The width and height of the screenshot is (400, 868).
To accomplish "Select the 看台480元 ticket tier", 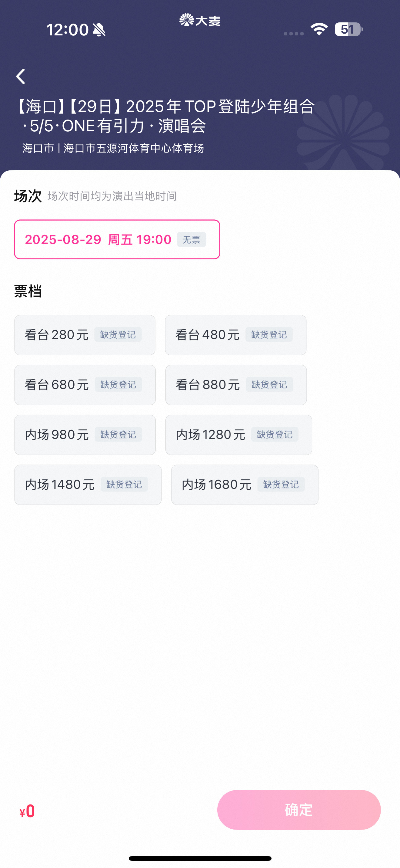I will pyautogui.click(x=236, y=335).
